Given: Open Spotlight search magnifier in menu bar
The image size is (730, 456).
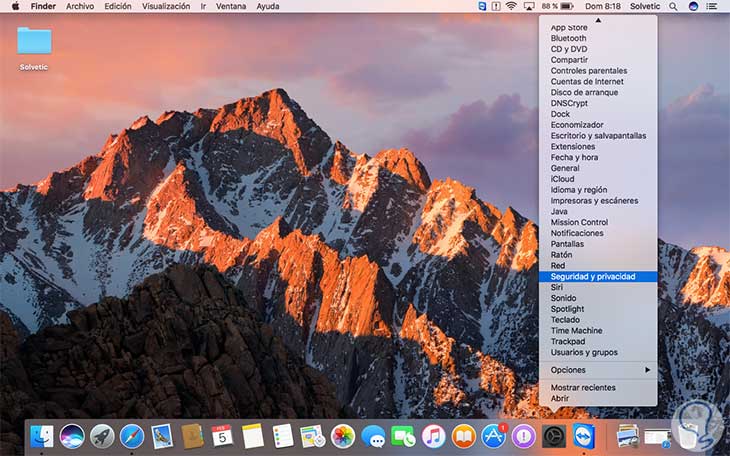Looking at the screenshot, I should (673, 6).
